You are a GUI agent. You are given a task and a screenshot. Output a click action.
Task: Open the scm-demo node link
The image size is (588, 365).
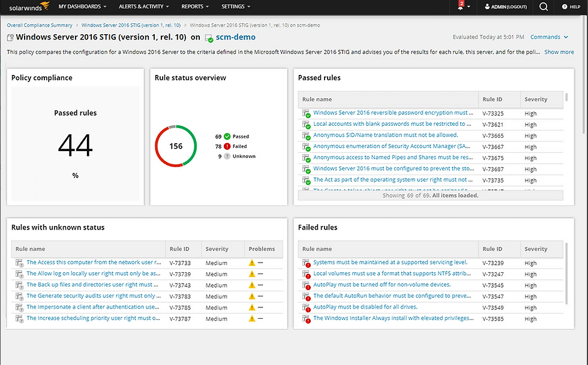tap(235, 37)
